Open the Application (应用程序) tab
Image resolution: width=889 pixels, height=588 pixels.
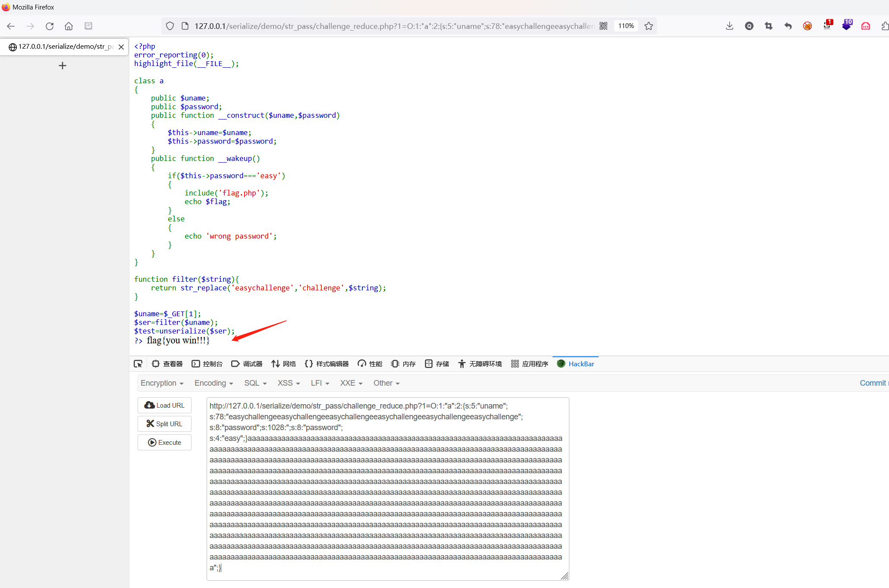pyautogui.click(x=530, y=364)
